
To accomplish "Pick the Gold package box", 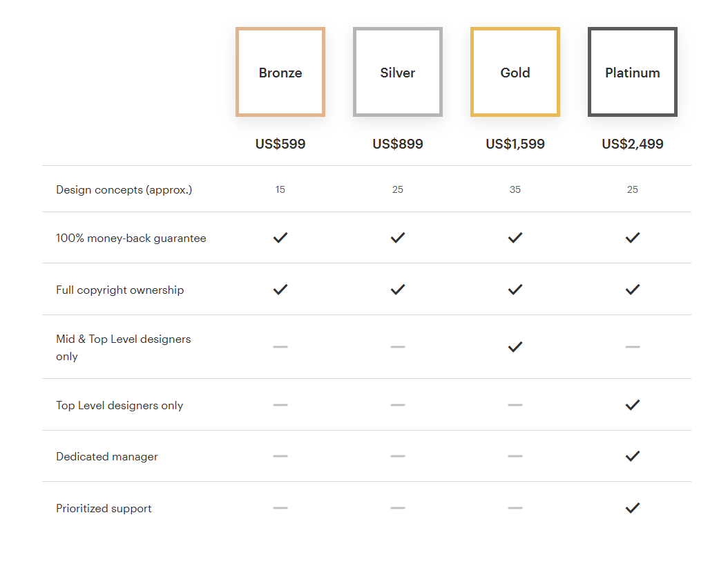I will [x=515, y=73].
